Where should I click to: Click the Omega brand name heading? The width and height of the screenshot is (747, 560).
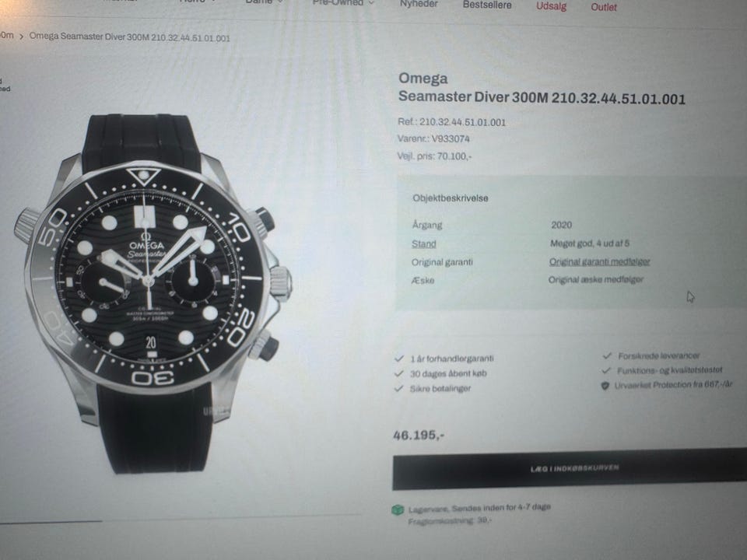423,78
